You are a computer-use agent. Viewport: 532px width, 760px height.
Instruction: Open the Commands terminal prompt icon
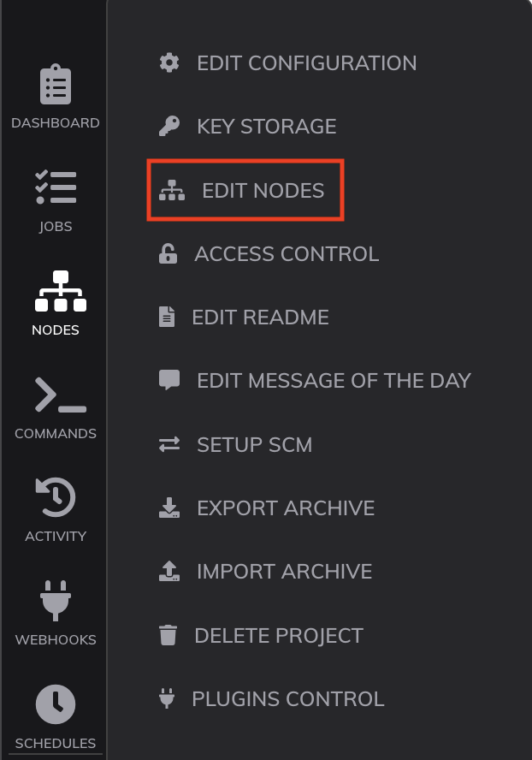[x=60, y=395]
